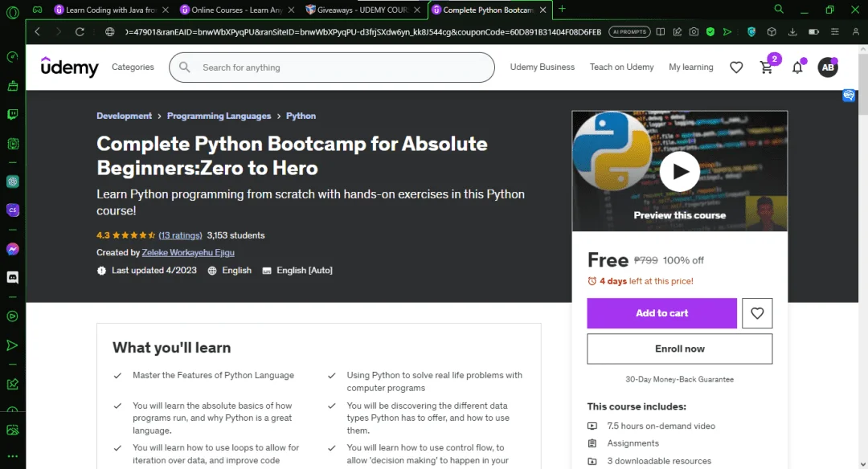Open Python breadcrumb link
868x469 pixels.
pyautogui.click(x=301, y=116)
